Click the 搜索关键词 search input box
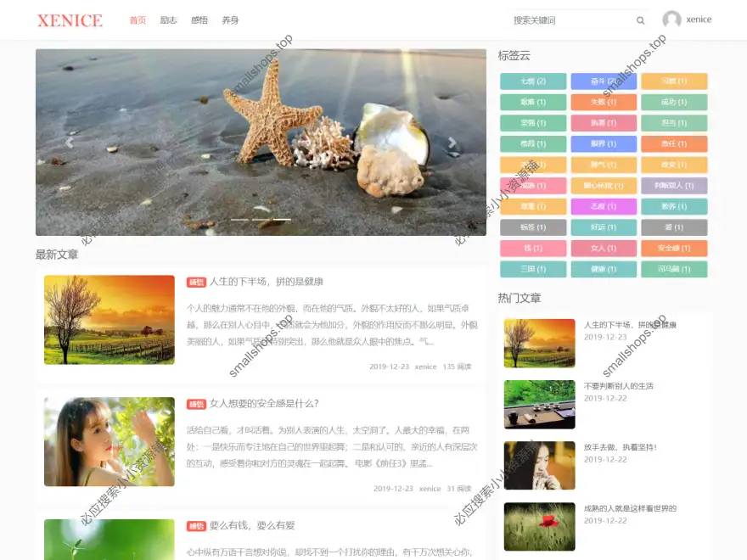This screenshot has width=747, height=560. pyautogui.click(x=569, y=20)
